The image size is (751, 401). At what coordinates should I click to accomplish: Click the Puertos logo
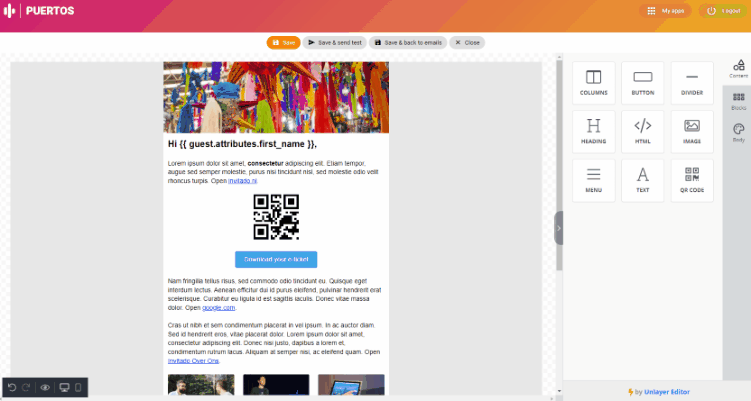tap(39, 11)
